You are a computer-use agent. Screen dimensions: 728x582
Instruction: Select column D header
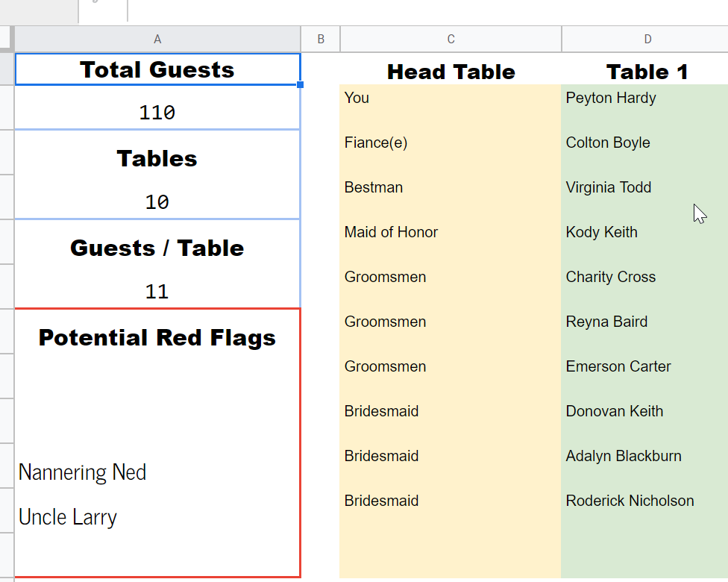click(x=647, y=39)
